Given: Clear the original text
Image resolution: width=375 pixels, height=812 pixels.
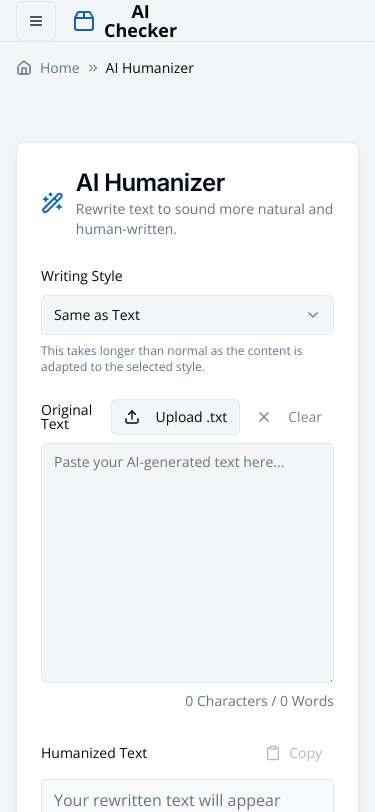Looking at the screenshot, I should coord(290,417).
